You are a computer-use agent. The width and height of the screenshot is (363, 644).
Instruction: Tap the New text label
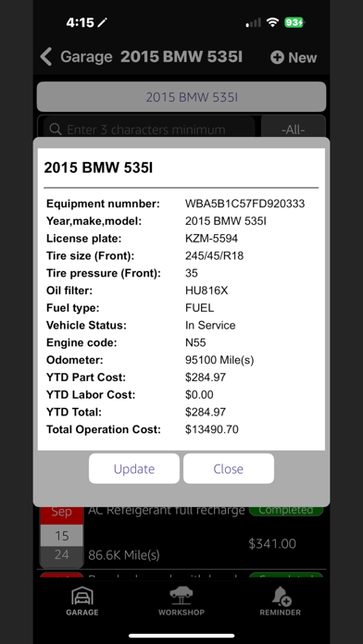303,57
